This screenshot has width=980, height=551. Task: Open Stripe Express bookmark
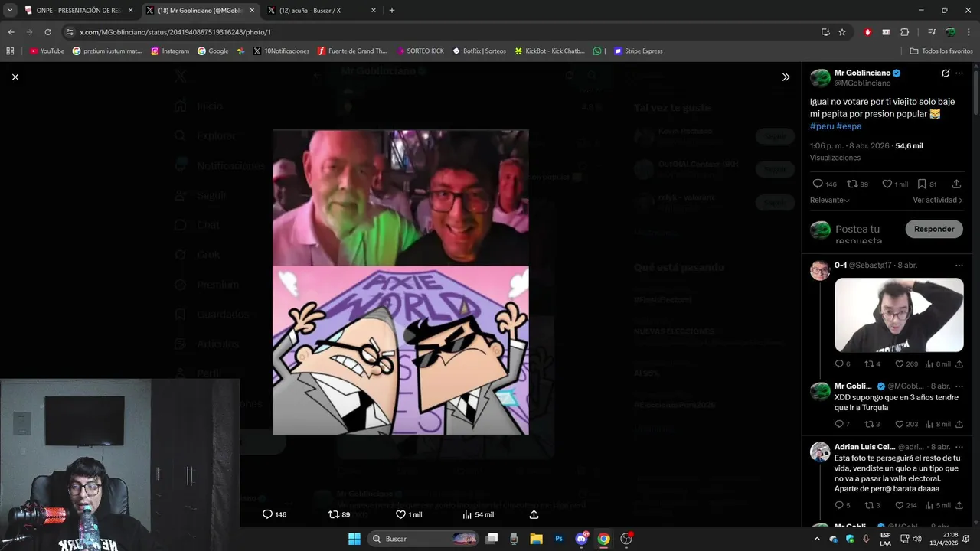(x=638, y=51)
